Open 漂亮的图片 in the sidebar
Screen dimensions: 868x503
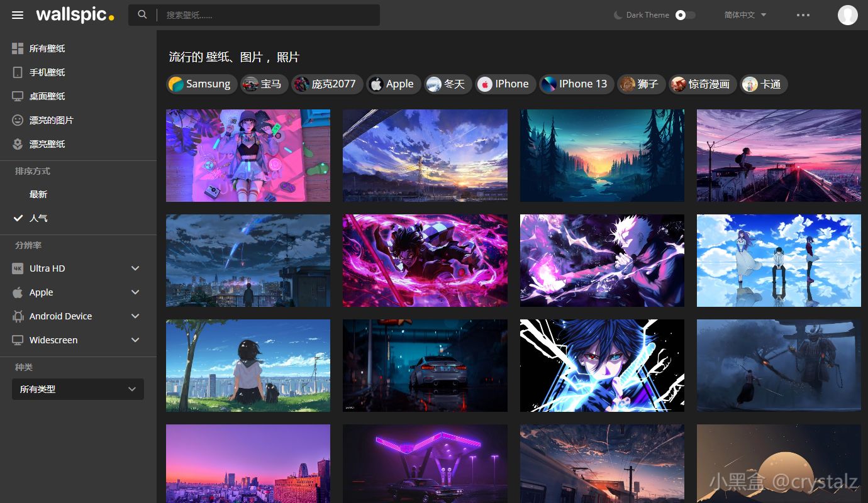pos(52,120)
